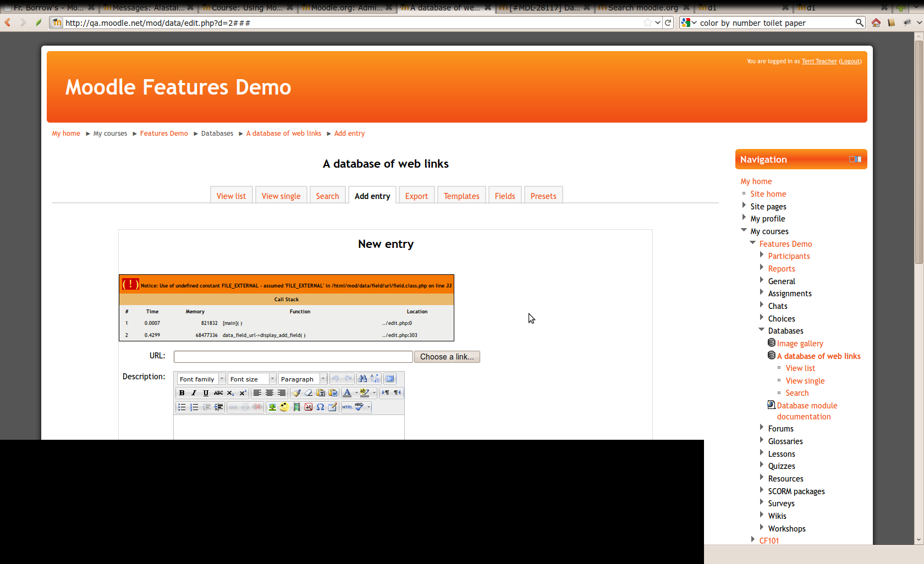Image resolution: width=924 pixels, height=564 pixels.
Task: Open the Paragraph format dropdown
Action: (302, 379)
